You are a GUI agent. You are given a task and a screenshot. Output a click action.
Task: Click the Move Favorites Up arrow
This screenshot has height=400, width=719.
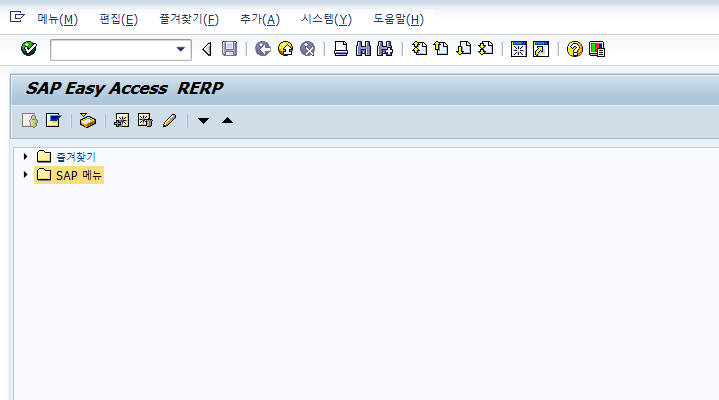click(x=227, y=121)
